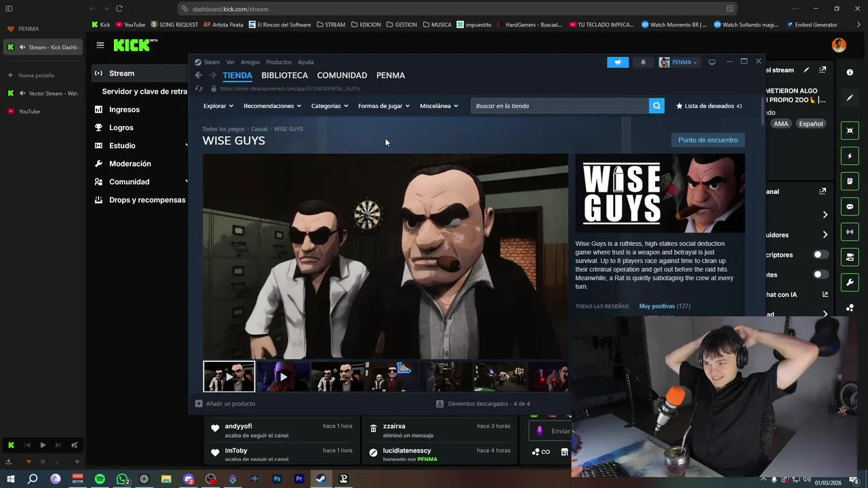Open WhatsApp from the taskbar
Image resolution: width=868 pixels, height=488 pixels.
coord(122,479)
